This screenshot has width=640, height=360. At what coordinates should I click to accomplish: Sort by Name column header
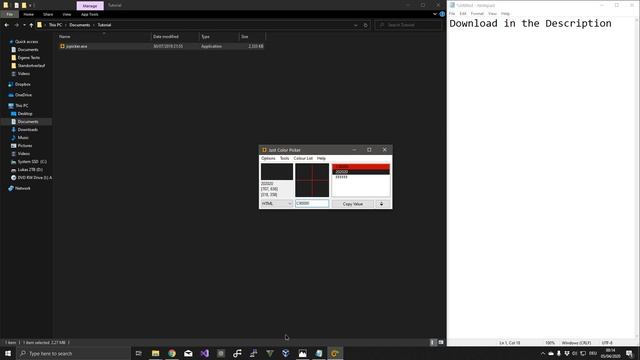[104, 36]
